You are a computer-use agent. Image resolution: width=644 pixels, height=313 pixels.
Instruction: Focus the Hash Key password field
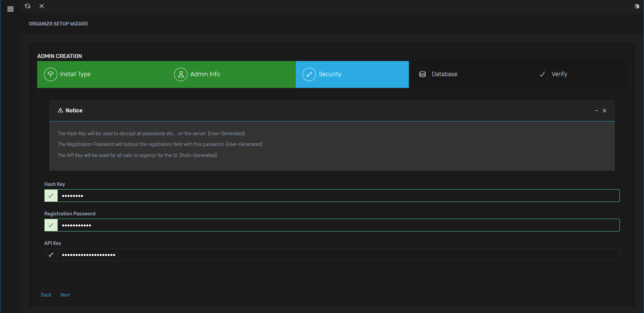click(x=338, y=196)
